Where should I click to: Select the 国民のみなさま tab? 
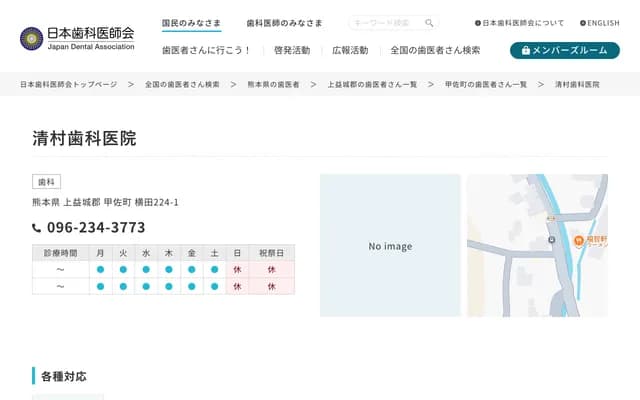tap(191, 23)
